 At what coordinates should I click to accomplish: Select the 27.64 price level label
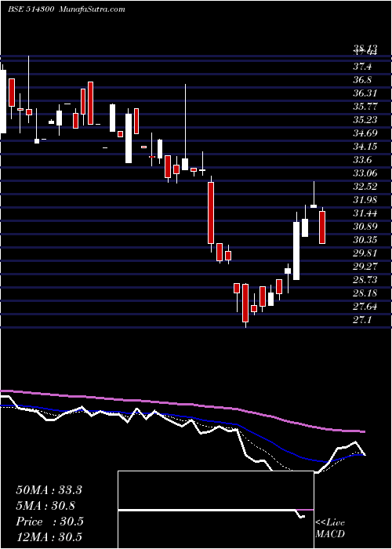(365, 307)
